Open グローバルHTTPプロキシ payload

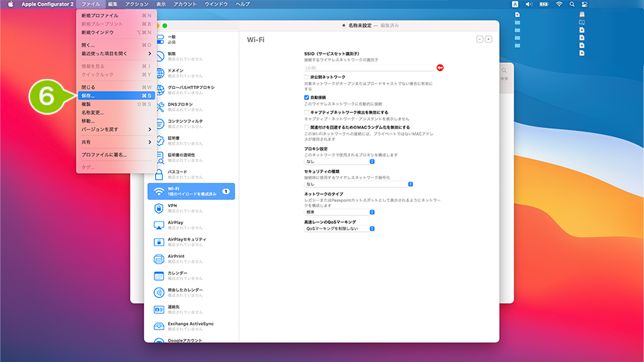tap(191, 90)
